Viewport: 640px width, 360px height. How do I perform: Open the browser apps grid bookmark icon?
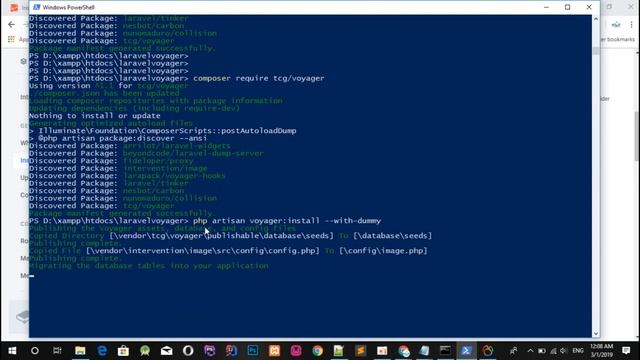[11, 39]
